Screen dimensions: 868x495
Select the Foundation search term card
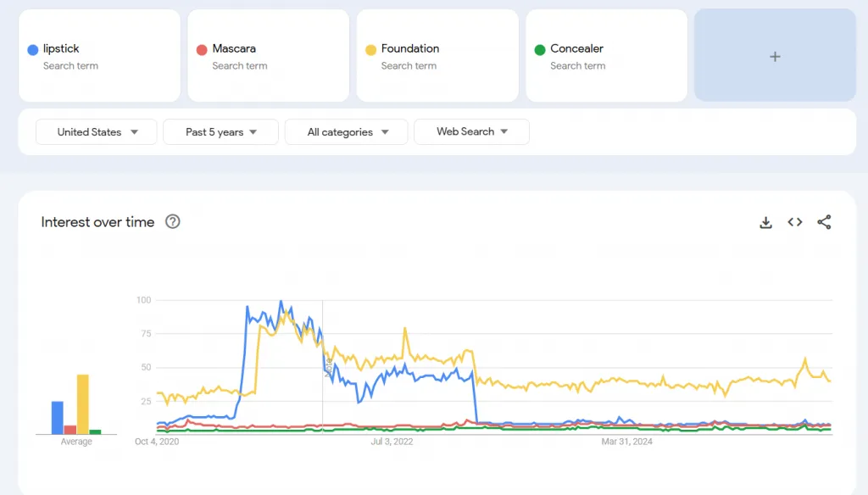pos(437,56)
